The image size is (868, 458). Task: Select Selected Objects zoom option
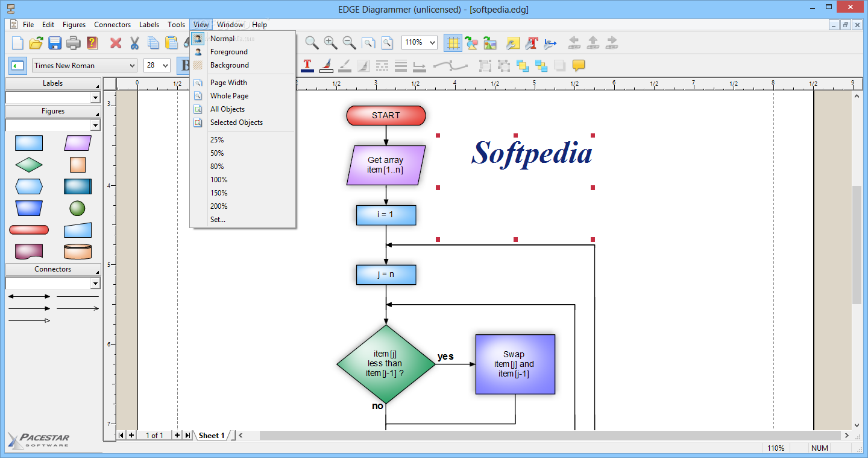[x=242, y=122]
